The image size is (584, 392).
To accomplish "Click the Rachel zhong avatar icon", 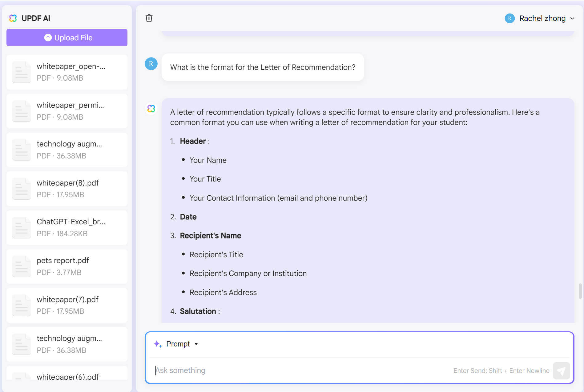I will tap(509, 18).
